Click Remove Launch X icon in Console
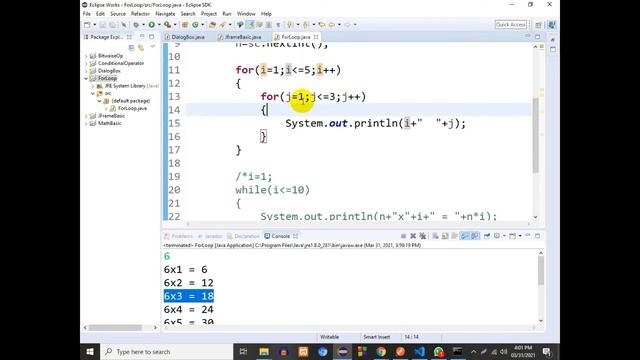The width and height of the screenshot is (640, 360). tap(413, 236)
